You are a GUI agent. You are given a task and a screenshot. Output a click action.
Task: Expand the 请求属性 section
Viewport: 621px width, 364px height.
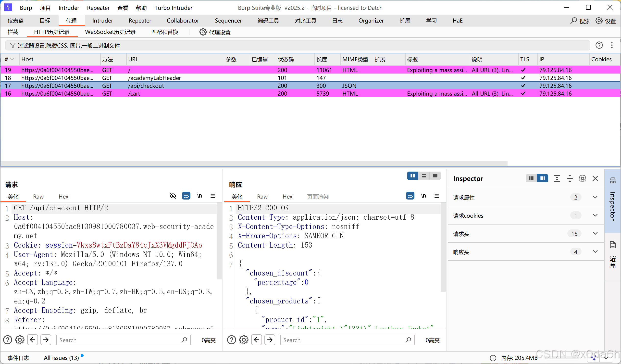point(595,197)
